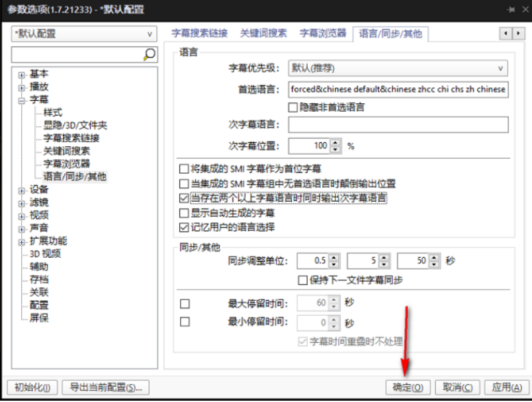Screen dimensions: 532x402
Task: Increase the 50 sync unit spinner
Action: [434, 257]
